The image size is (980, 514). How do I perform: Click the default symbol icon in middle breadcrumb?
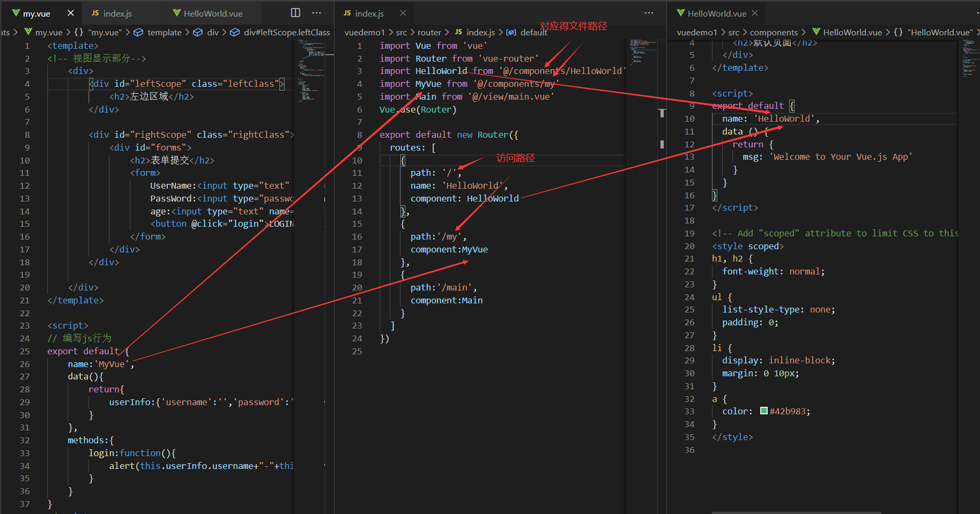pos(511,32)
